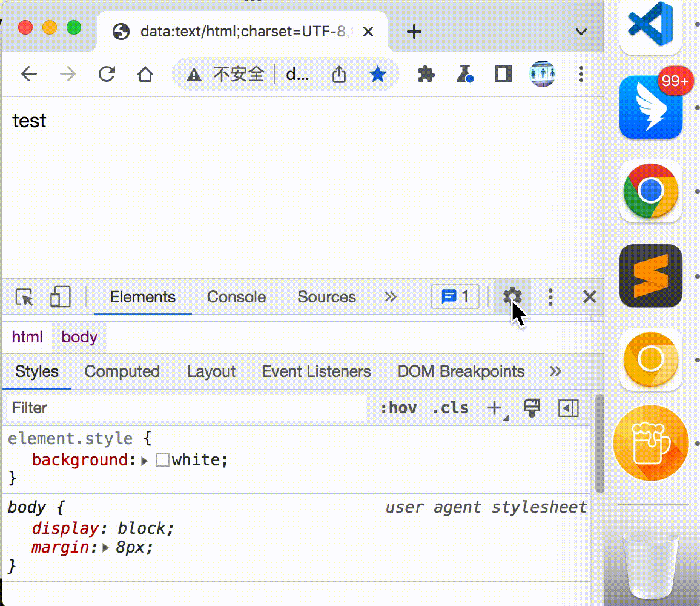This screenshot has height=606, width=700.
Task: Open the Styles pane tab
Action: pos(36,371)
